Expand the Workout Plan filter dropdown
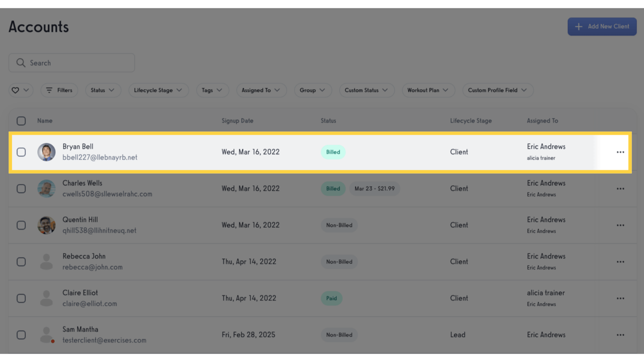This screenshot has width=644, height=362. (428, 90)
